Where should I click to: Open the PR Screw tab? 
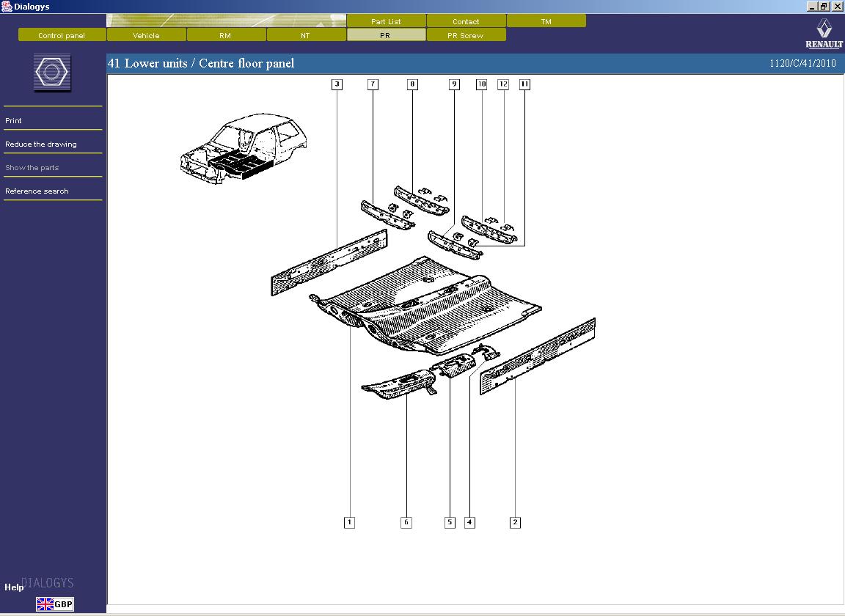point(467,35)
